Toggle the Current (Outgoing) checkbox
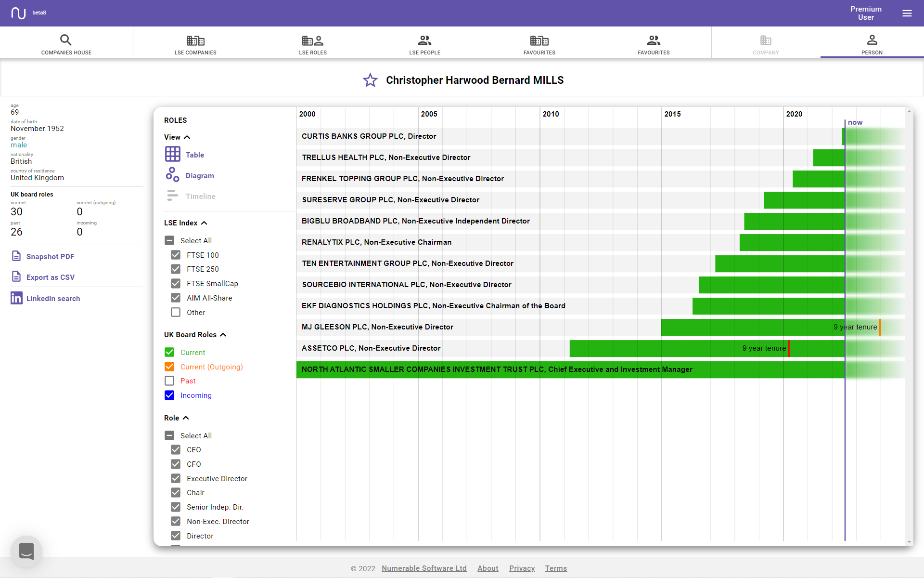Viewport: 924px width, 578px height. [169, 367]
